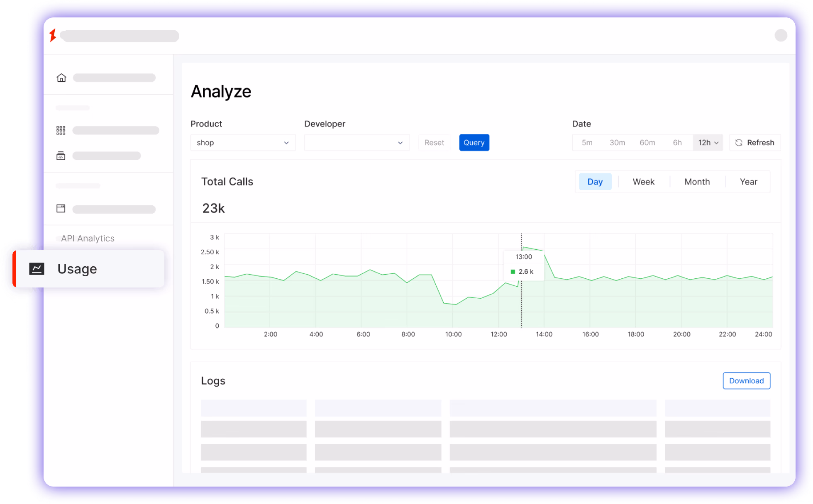This screenshot has height=504, width=813.
Task: Select the Usage item under API Analytics
Action: pyautogui.click(x=77, y=268)
